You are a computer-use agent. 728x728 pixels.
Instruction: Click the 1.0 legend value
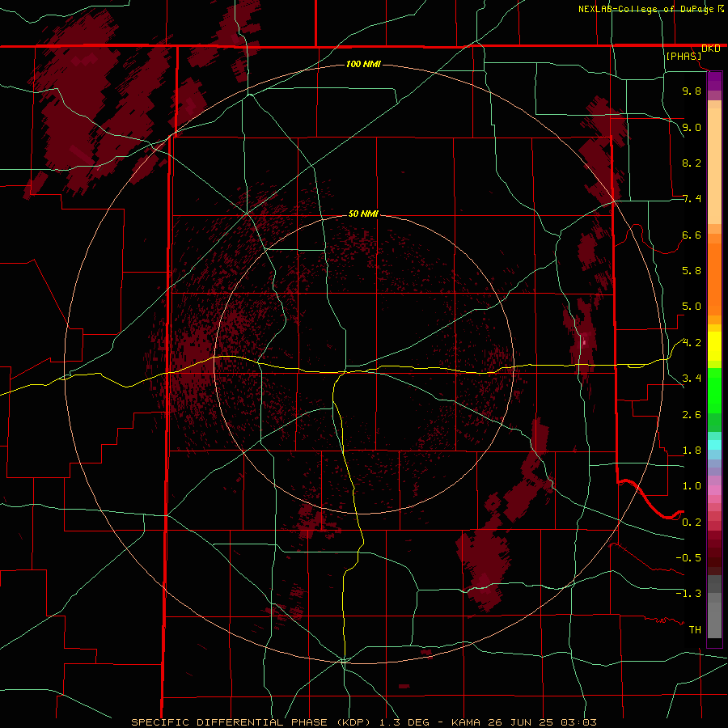[692, 486]
